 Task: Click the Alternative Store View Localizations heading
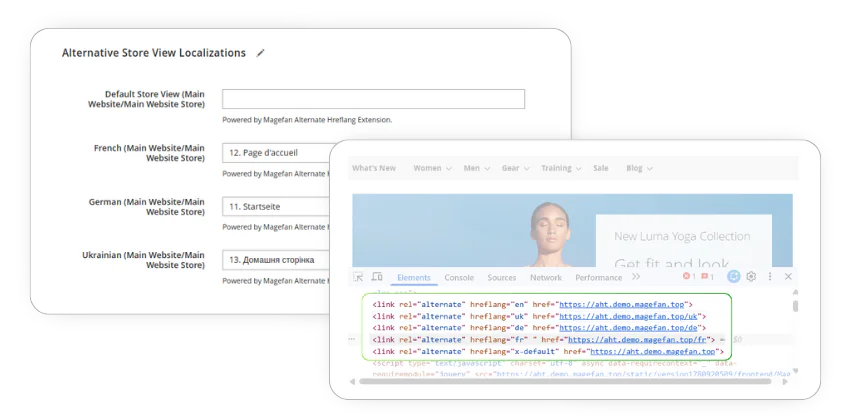(x=154, y=53)
